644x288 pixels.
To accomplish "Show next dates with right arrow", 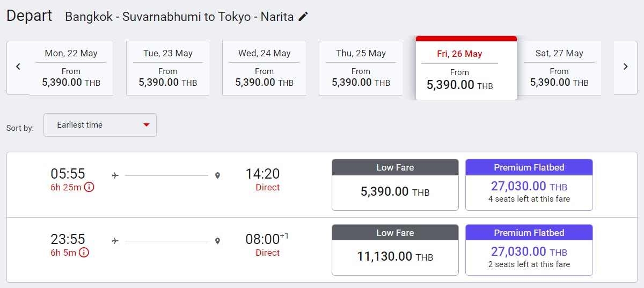I will pos(625,67).
